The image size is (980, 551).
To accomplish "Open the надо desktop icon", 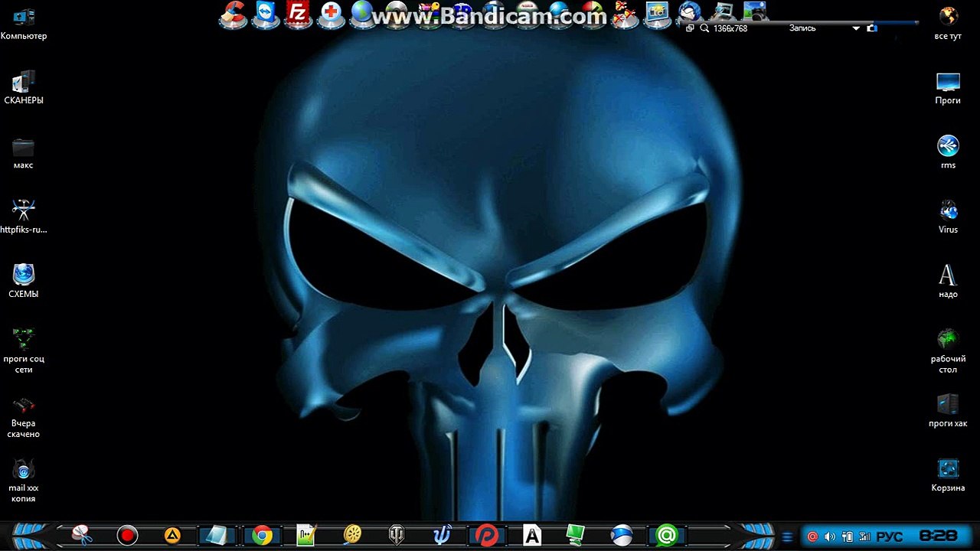I will [948, 281].
